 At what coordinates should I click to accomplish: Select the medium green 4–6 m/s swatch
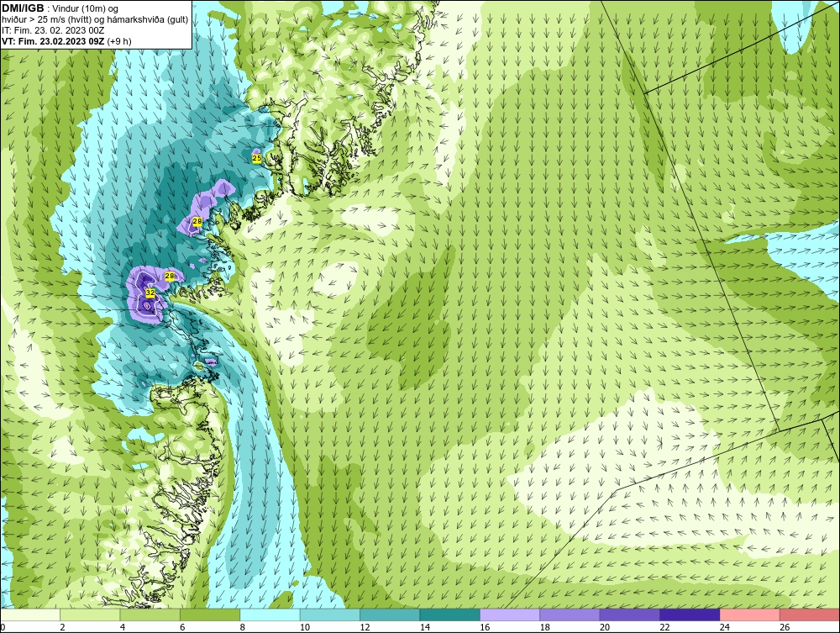point(150,615)
